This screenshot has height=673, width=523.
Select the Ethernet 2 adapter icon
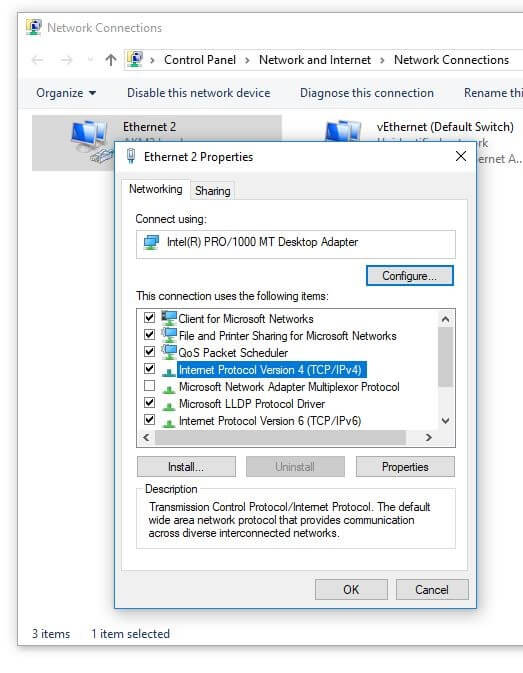[91, 141]
